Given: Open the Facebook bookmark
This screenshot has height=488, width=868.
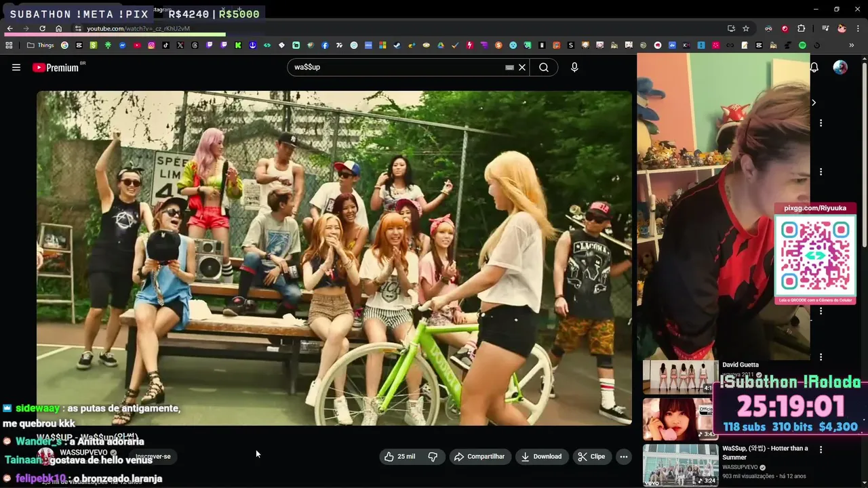Looking at the screenshot, I should click(x=325, y=45).
